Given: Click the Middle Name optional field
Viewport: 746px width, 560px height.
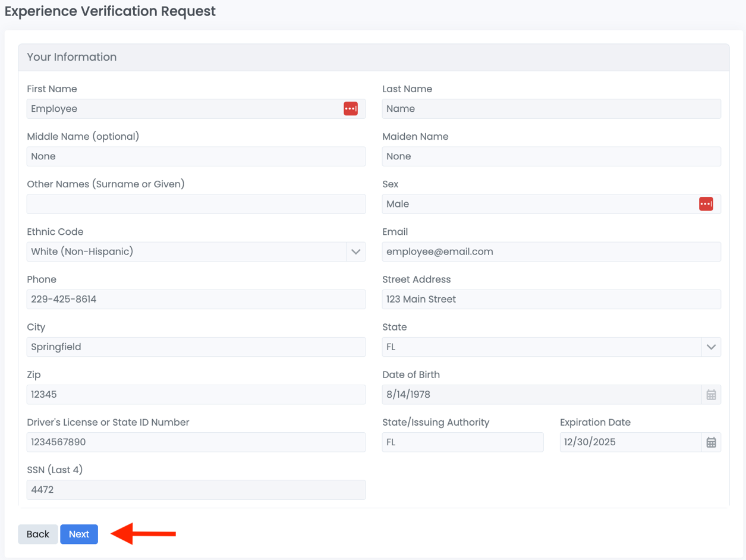Looking at the screenshot, I should pyautogui.click(x=196, y=156).
